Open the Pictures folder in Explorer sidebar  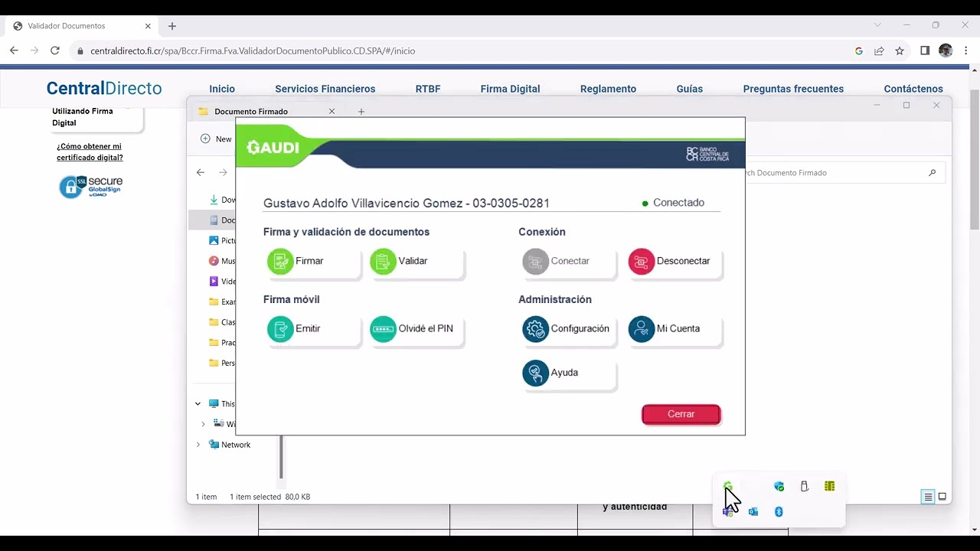pos(223,240)
